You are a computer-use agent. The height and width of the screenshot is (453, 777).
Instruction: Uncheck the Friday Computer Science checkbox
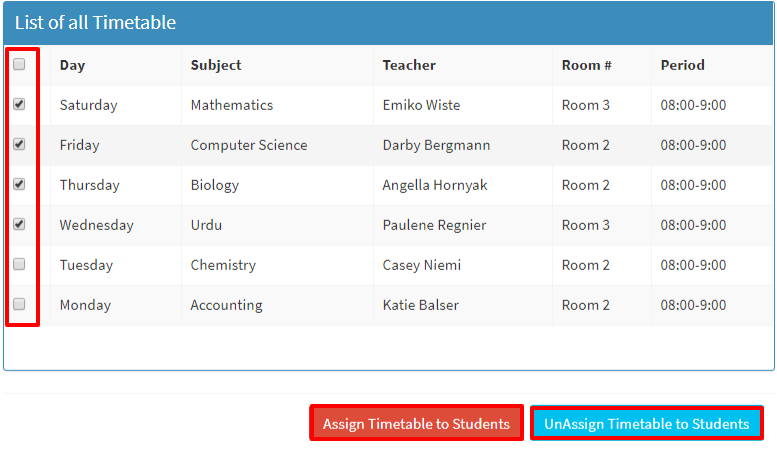tap(19, 144)
